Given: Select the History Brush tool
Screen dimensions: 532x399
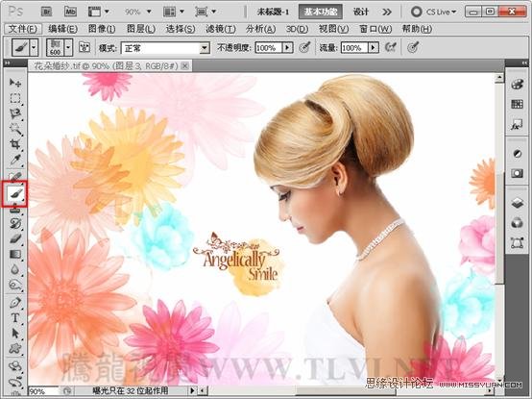Looking at the screenshot, I should click(15, 223).
